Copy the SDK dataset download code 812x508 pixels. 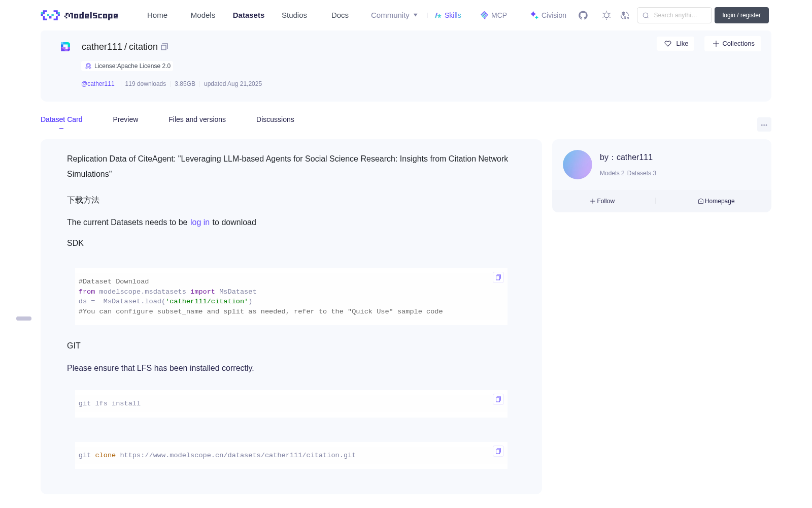[x=498, y=277]
